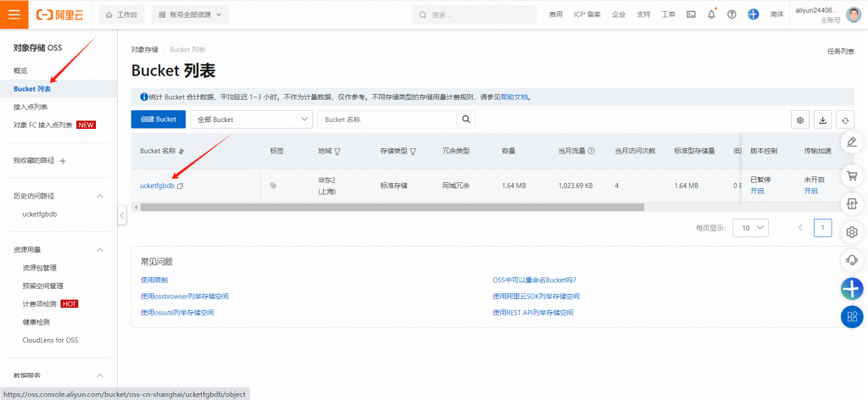The height and width of the screenshot is (400, 868).
Task: Open health check sidebar item
Action: click(x=36, y=322)
